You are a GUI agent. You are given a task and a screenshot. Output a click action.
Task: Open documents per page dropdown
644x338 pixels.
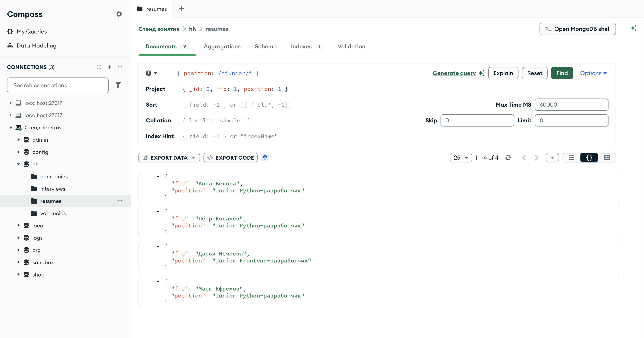(461, 158)
